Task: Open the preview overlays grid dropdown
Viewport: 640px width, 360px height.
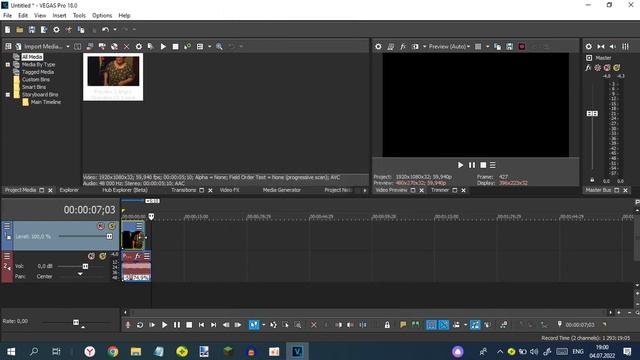Action: (x=487, y=47)
